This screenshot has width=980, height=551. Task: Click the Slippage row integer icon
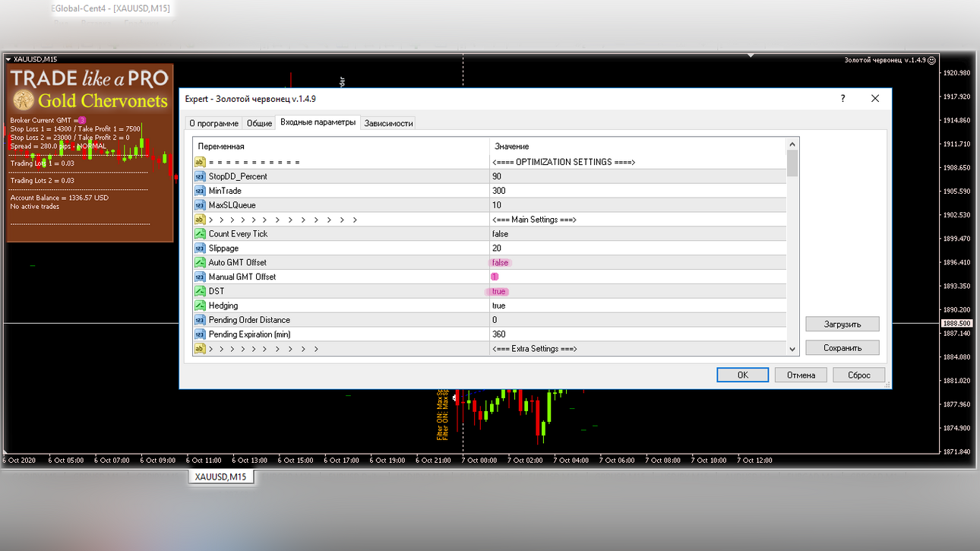click(x=200, y=249)
